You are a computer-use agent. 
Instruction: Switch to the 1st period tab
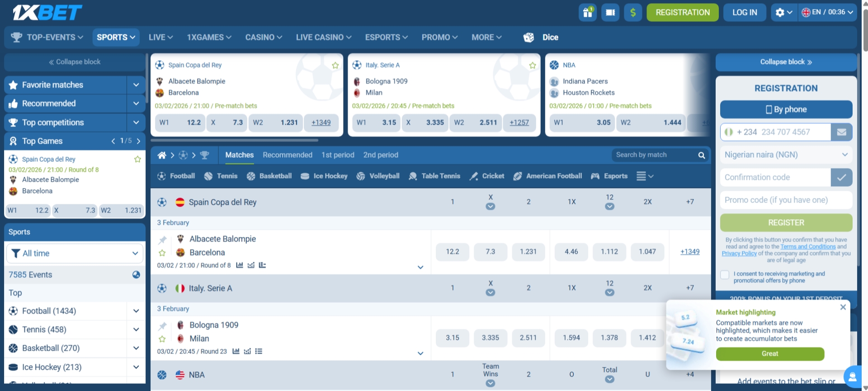click(338, 155)
